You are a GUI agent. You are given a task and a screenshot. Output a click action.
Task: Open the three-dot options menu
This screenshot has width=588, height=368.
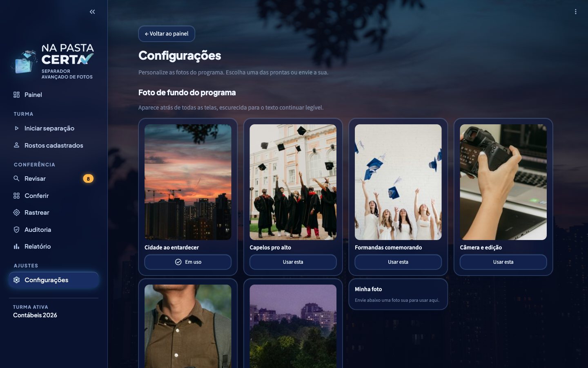pos(576,12)
